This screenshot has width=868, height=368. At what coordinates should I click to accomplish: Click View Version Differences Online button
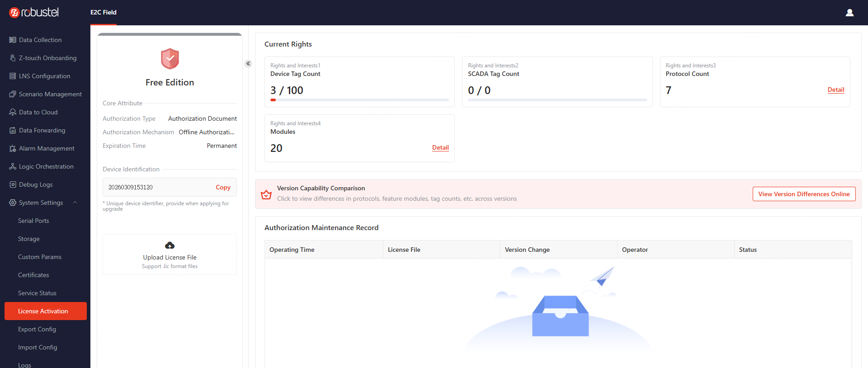(x=804, y=194)
